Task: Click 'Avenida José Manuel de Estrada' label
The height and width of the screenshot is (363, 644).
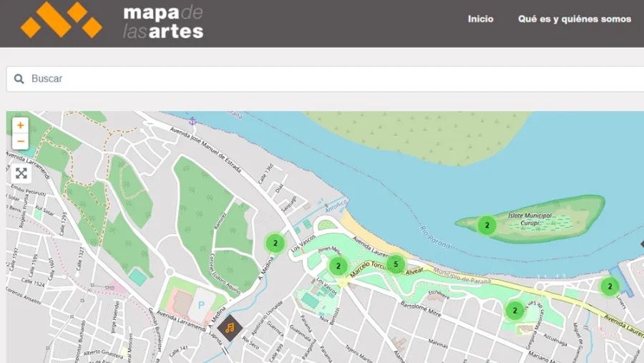Action: 205,150
